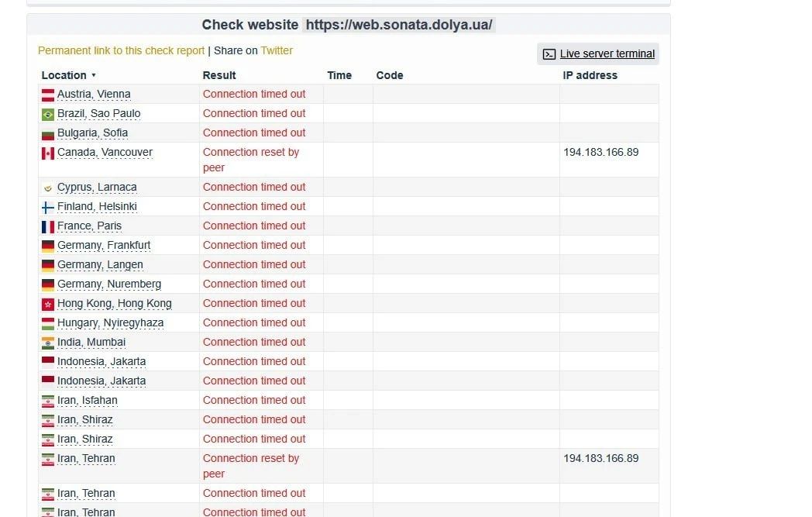Click the France flag icon
The image size is (812, 517).
tap(47, 227)
